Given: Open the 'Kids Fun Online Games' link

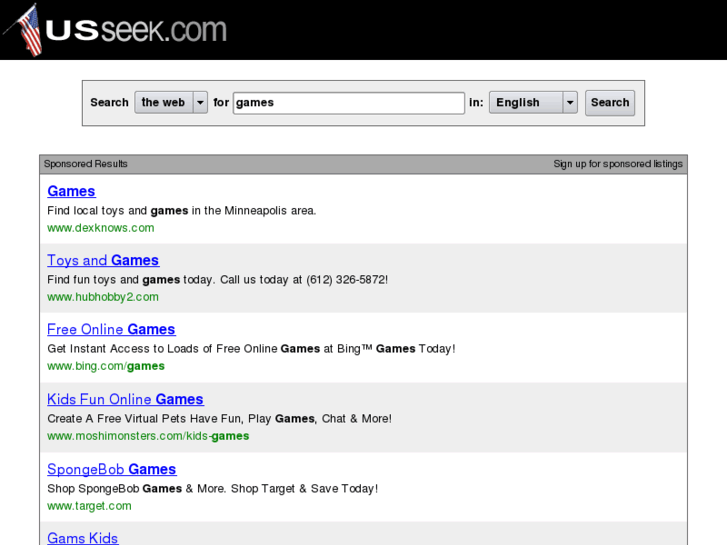Looking at the screenshot, I should click(x=126, y=399).
